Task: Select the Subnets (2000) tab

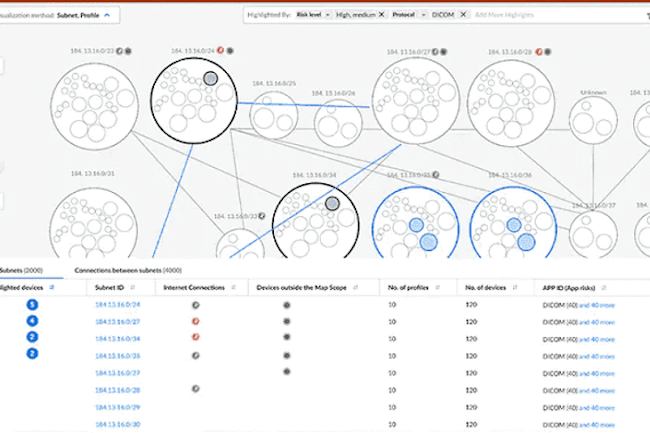Action: click(x=23, y=270)
